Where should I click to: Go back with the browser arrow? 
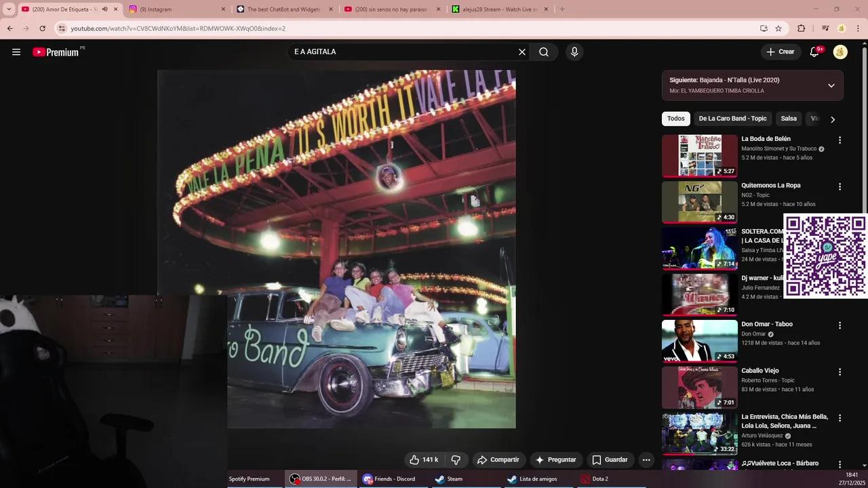coord(9,28)
